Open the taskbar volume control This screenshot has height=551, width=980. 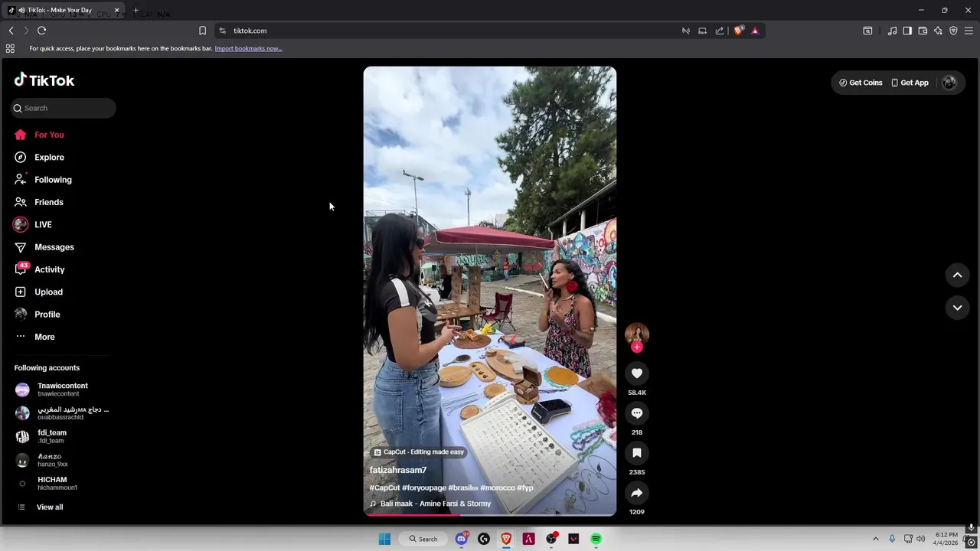point(920,539)
